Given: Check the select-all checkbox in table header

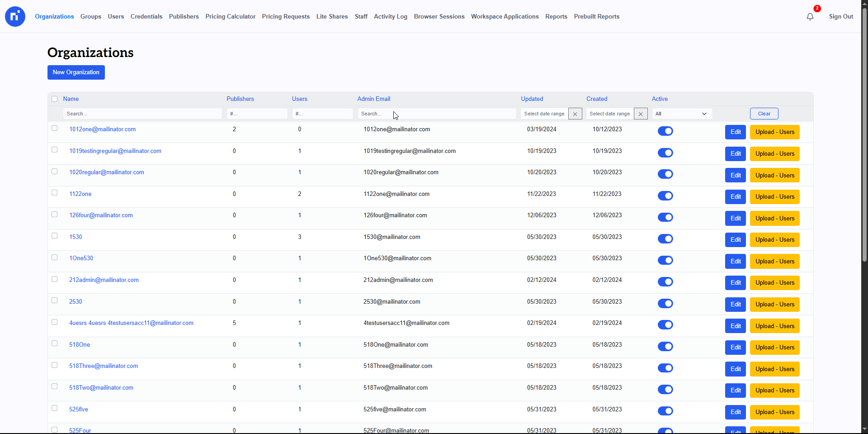Looking at the screenshot, I should (x=55, y=99).
